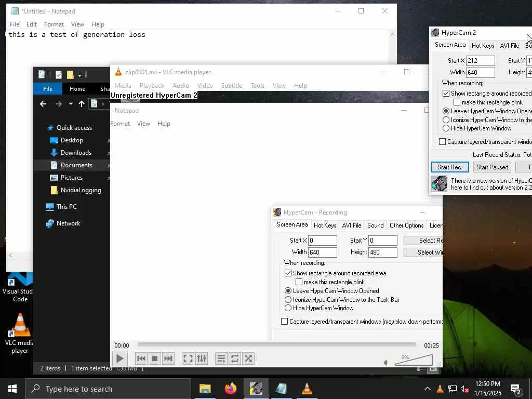The height and width of the screenshot is (399, 532).
Task: Click the taskbar search box
Action: 108,389
